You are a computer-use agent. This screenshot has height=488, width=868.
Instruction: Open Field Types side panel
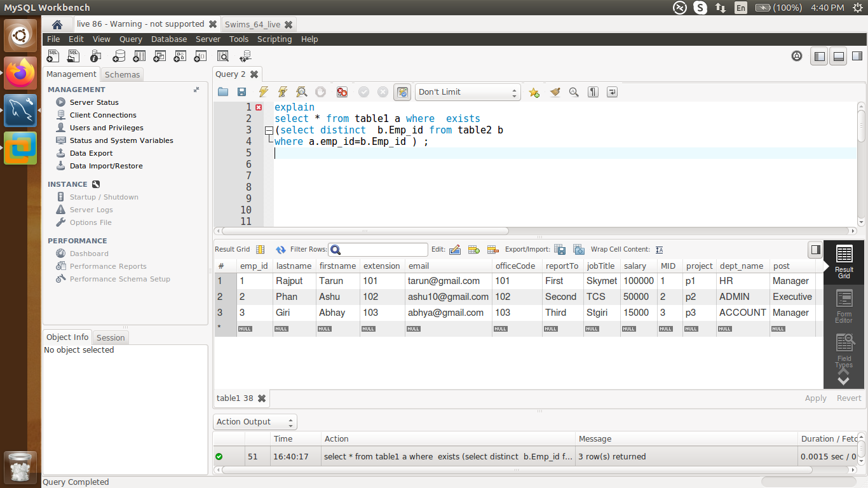click(x=844, y=351)
